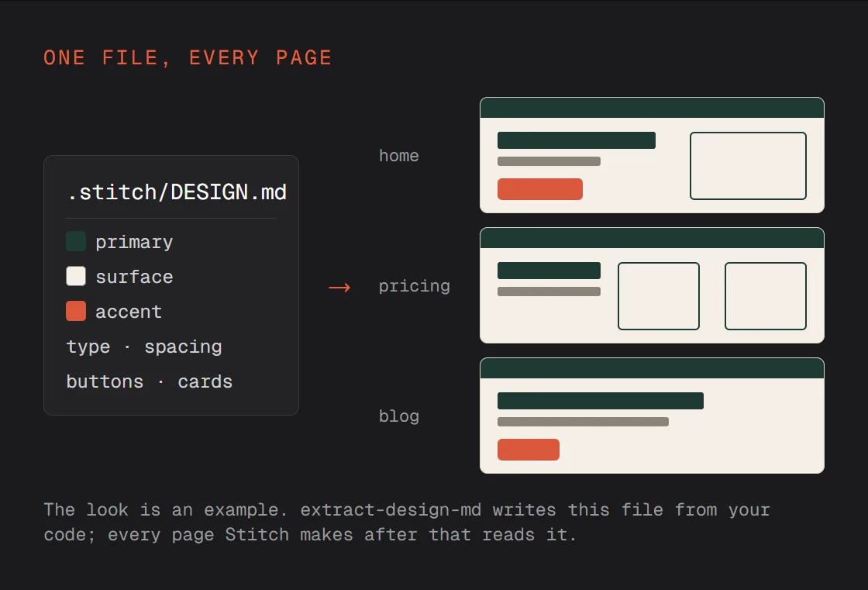This screenshot has height=590, width=868.
Task: Click the dark green title bar in home mockup
Action: (x=577, y=140)
